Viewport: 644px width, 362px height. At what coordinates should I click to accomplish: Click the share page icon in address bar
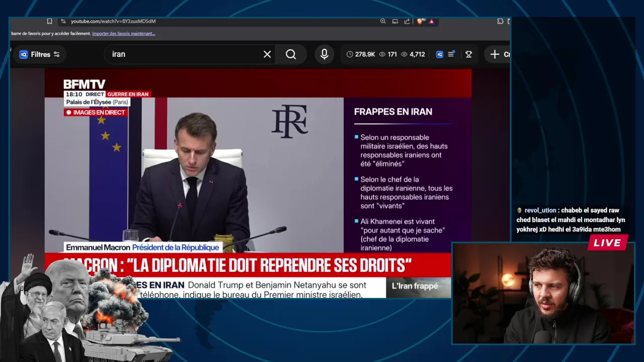pos(407,21)
